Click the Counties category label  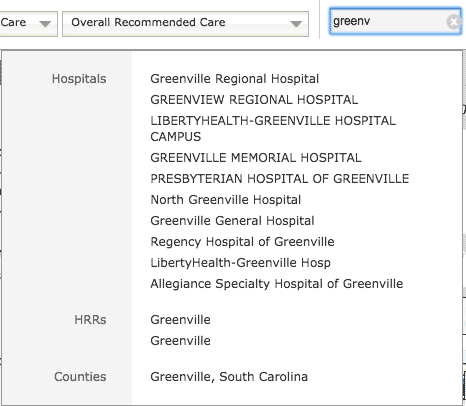(80, 377)
